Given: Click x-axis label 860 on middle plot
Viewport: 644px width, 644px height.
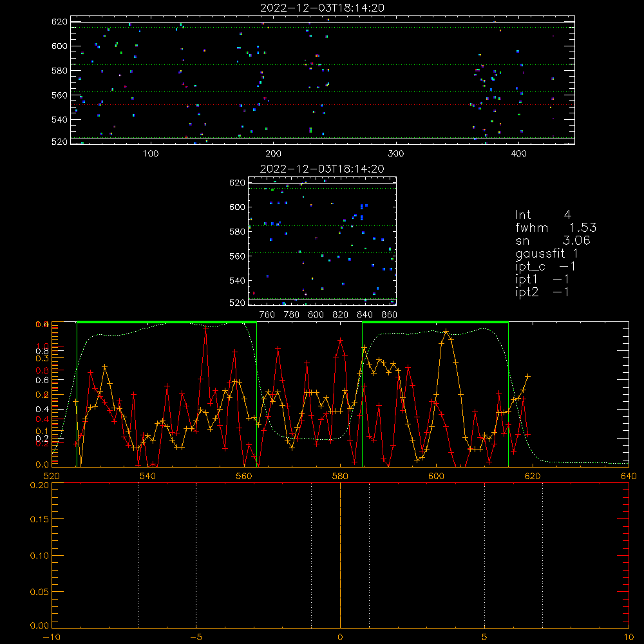Looking at the screenshot, I should tap(390, 315).
